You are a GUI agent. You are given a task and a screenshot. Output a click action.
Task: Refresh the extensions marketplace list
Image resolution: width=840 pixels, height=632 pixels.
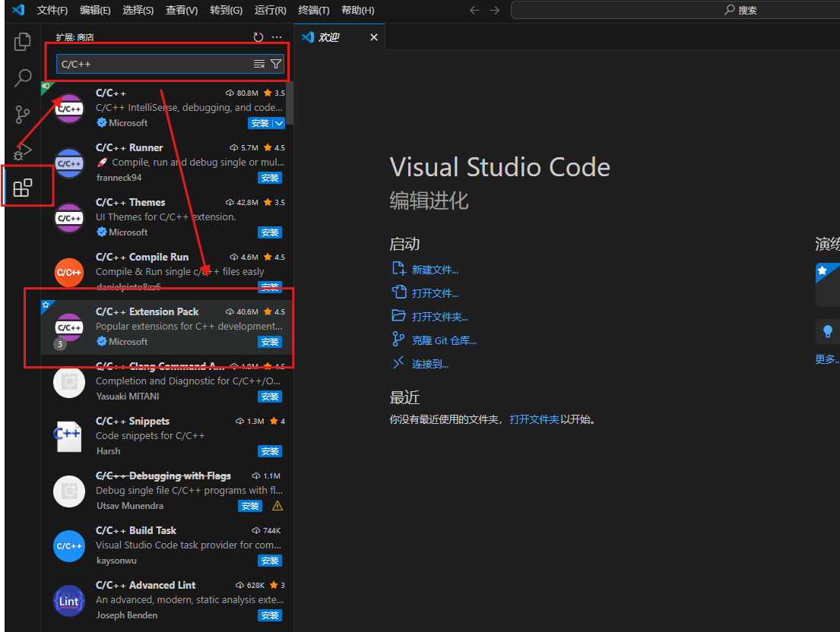258,37
